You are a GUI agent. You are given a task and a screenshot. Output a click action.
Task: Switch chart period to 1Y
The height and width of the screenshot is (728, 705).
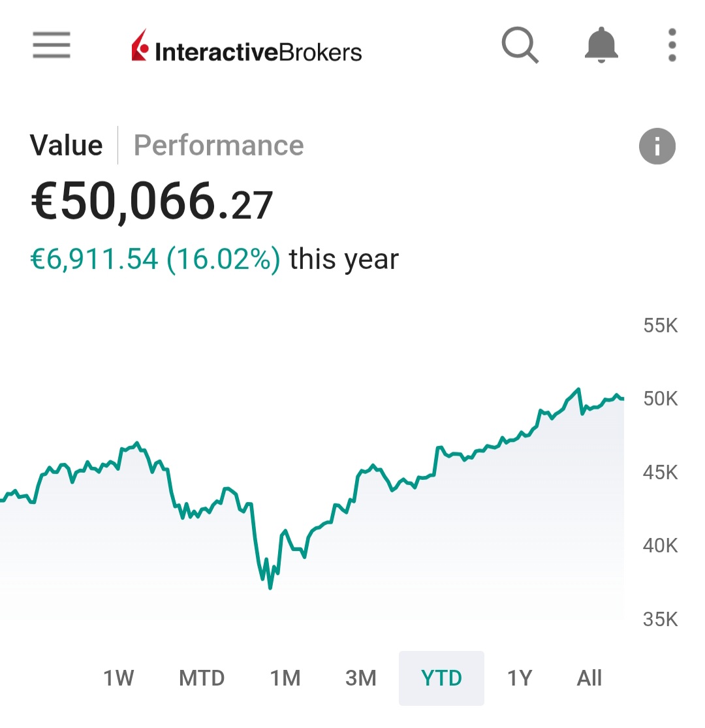520,678
